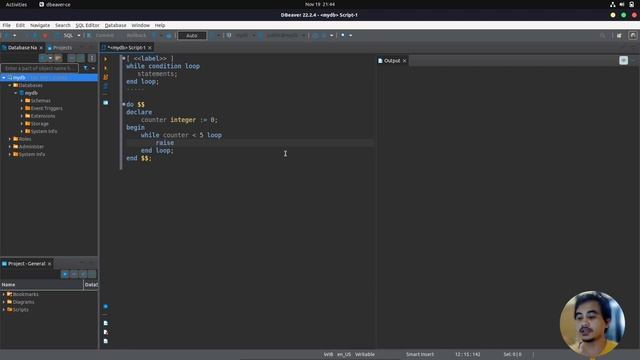Viewport: 640px width, 360px height.
Task: Click the Explain execution plan icon
Action: point(106,86)
